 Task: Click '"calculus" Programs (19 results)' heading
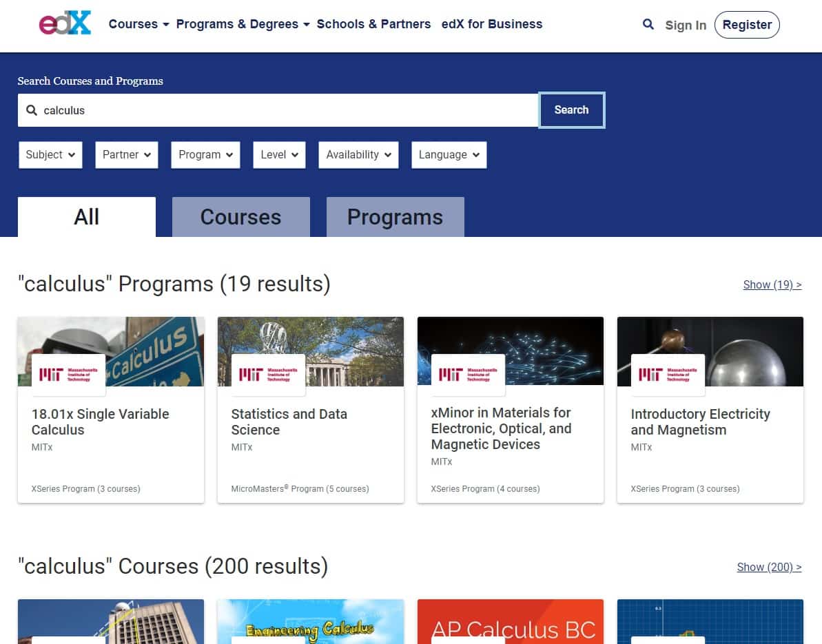tap(174, 284)
